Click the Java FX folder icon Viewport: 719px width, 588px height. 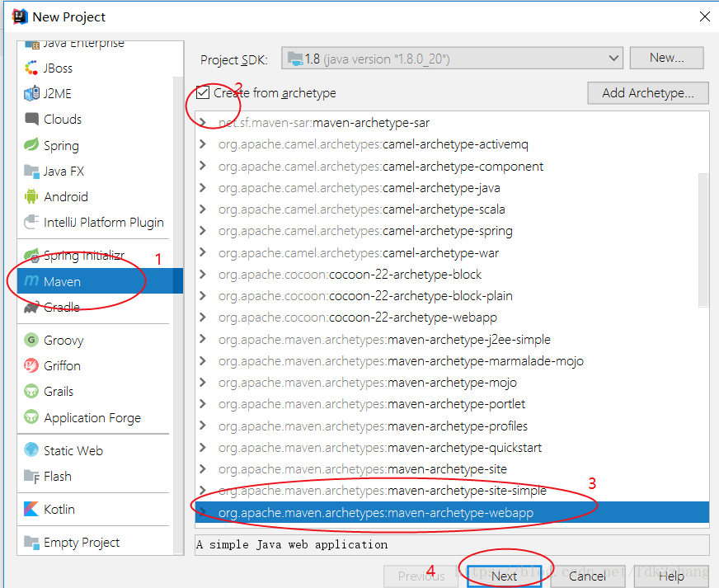[31, 171]
